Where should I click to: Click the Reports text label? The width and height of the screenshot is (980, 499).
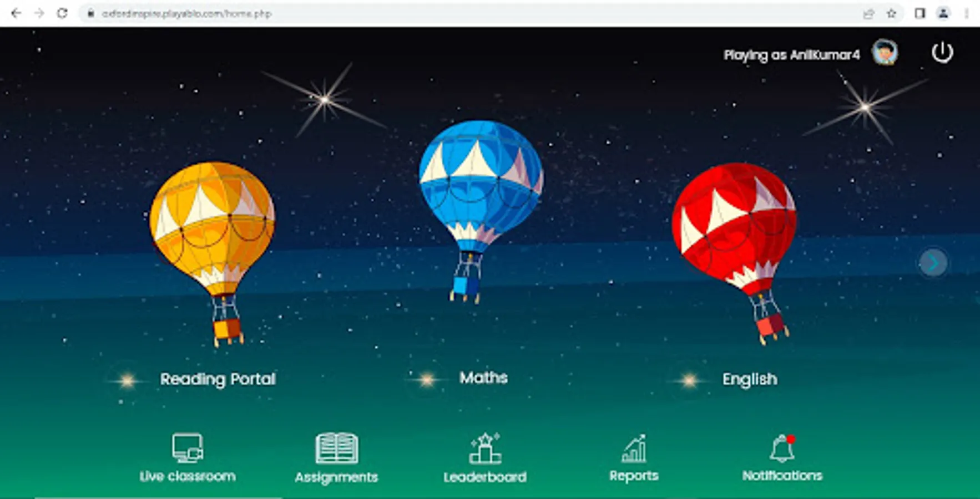pos(634,476)
